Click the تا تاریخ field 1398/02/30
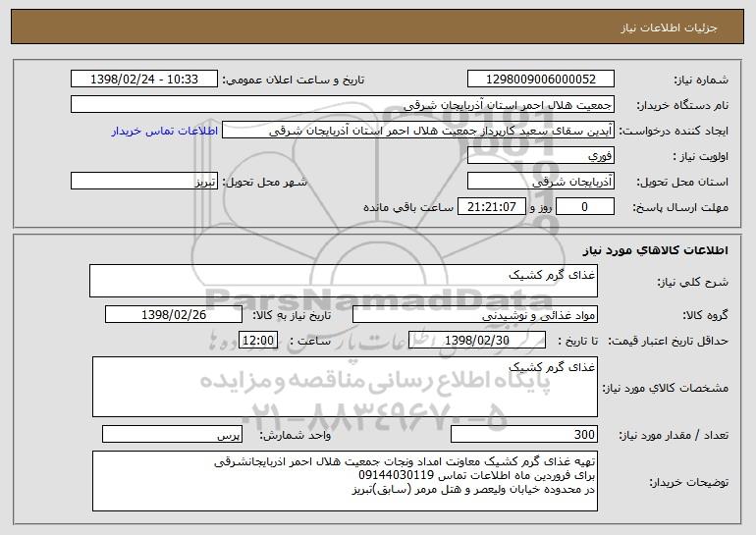Viewport: 756px width, 535px height. (477, 341)
